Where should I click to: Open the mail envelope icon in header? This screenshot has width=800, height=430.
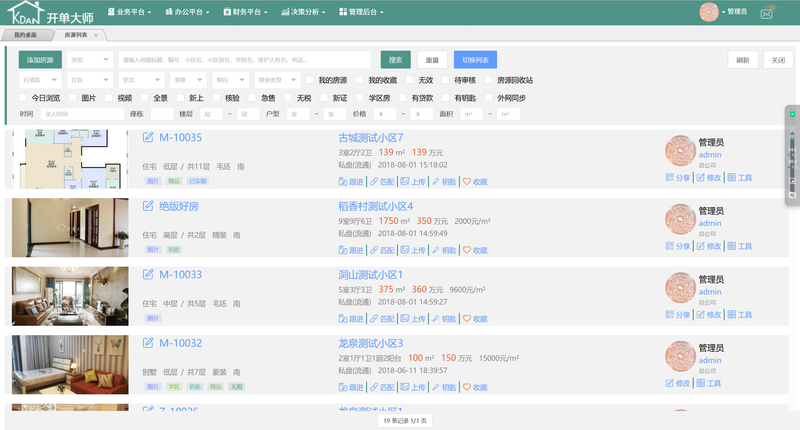766,14
